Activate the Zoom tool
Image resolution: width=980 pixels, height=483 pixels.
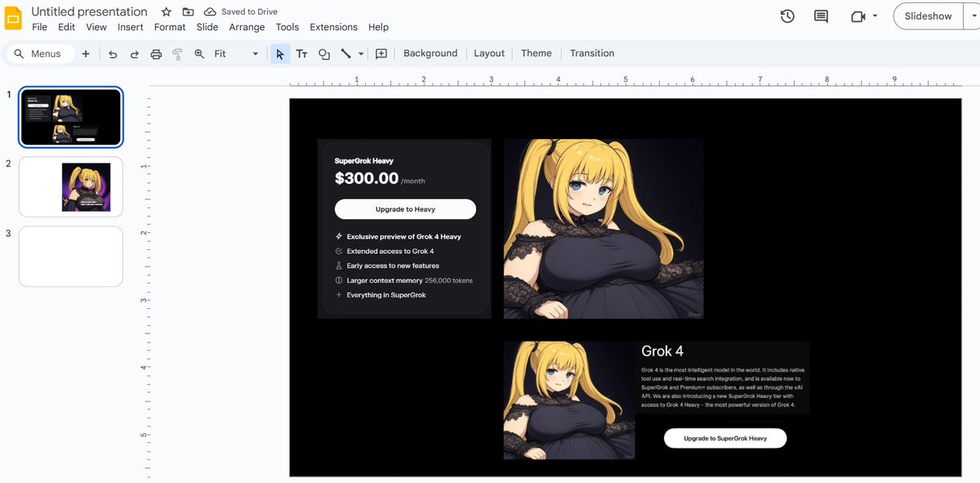198,53
